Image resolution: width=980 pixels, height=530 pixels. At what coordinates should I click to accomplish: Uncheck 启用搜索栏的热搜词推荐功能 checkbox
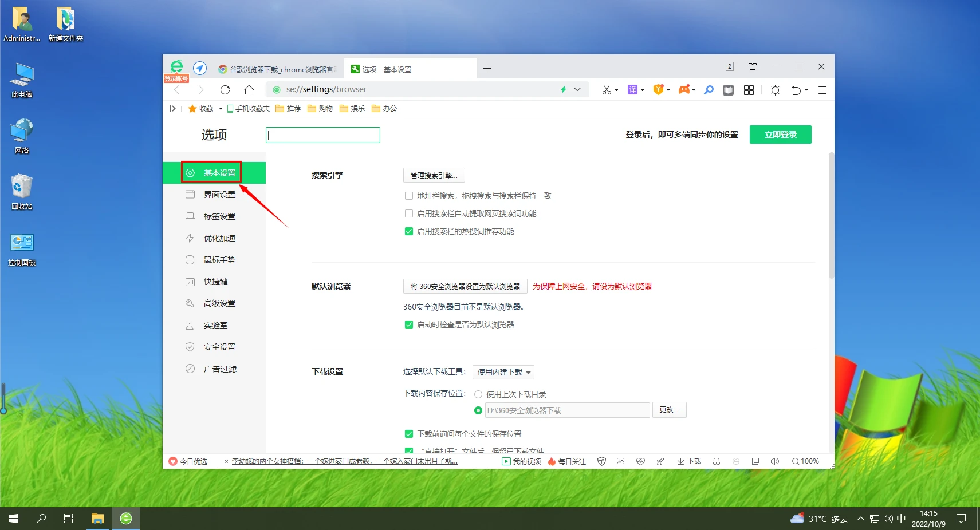(x=409, y=231)
